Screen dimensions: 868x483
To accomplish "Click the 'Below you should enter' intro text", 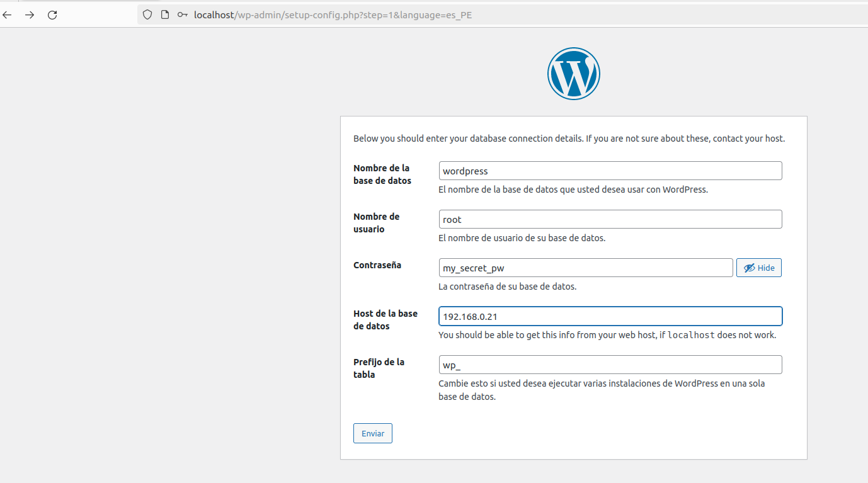I will pyautogui.click(x=569, y=139).
